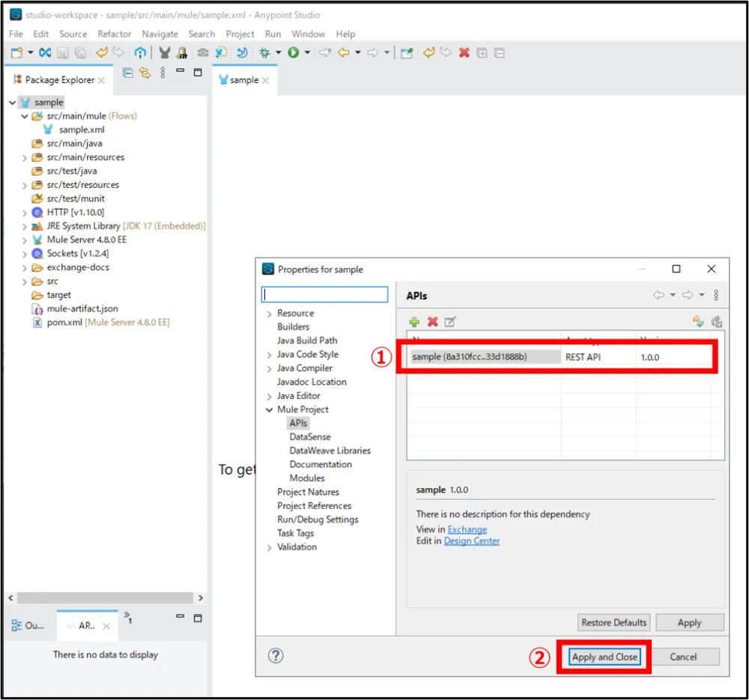Collapse the Mule Project properties node
749x700 pixels.
pyautogui.click(x=269, y=410)
